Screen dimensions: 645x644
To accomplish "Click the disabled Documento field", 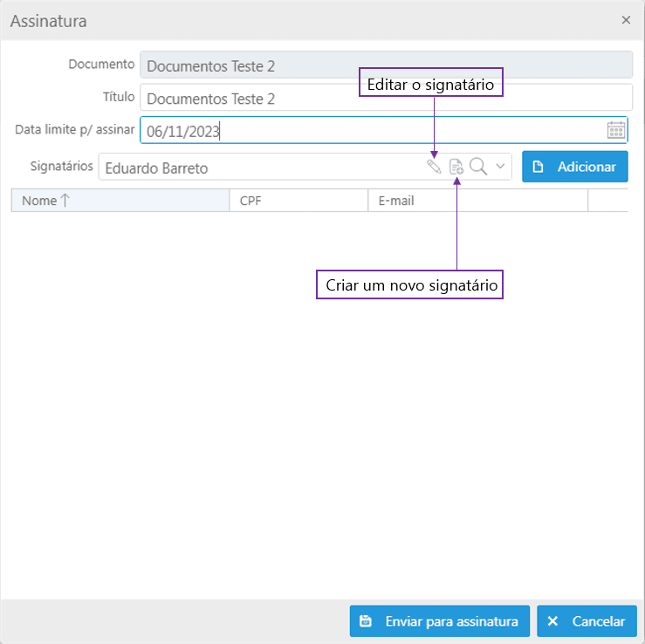I will pyautogui.click(x=386, y=65).
